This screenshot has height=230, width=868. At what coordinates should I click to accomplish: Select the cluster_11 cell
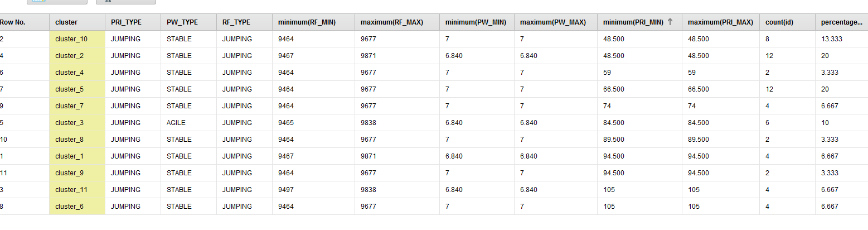(77, 190)
